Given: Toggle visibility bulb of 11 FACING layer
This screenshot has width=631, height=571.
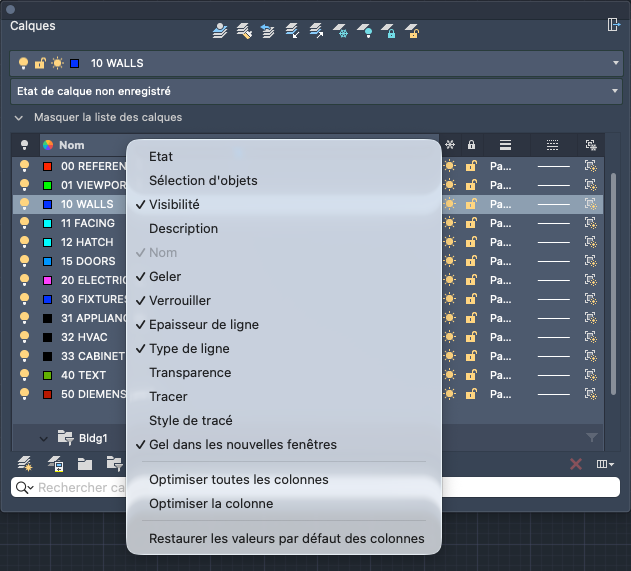Looking at the screenshot, I should (25, 223).
